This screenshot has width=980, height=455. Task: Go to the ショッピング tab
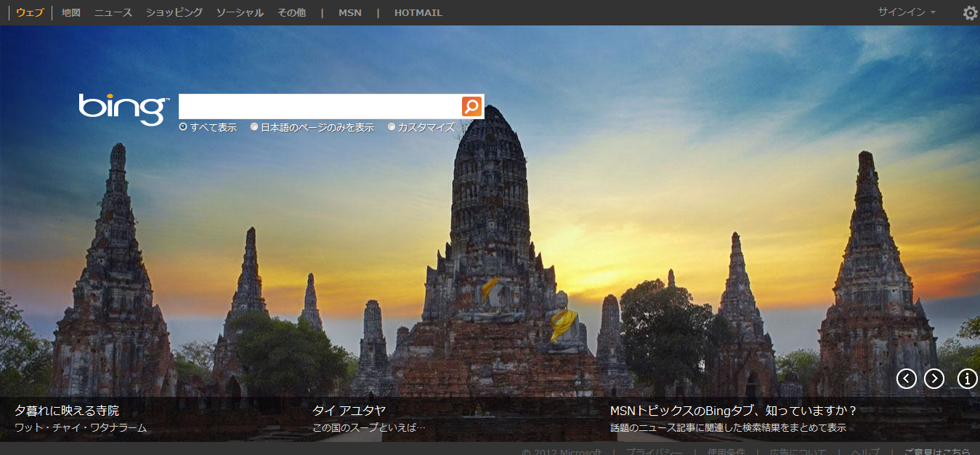(x=174, y=12)
